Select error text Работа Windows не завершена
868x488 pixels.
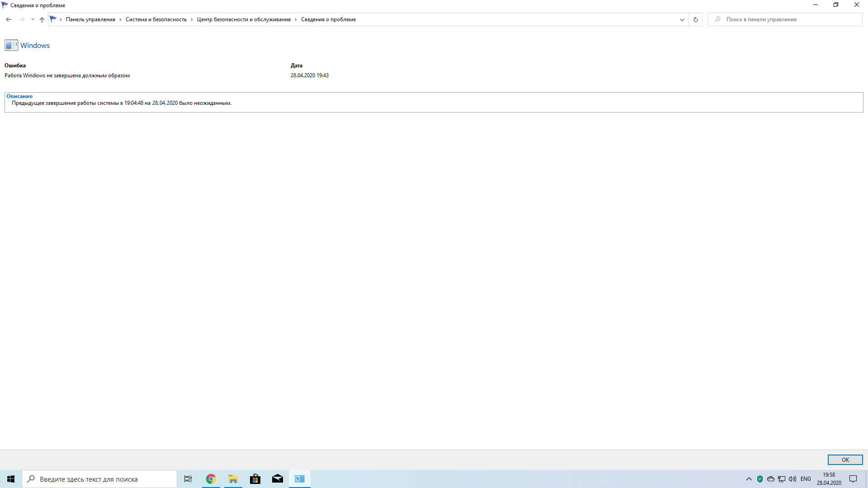coord(67,75)
